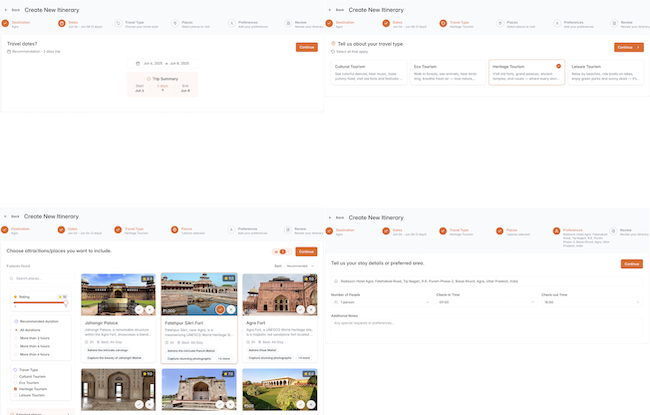
Task: Click the Dates step icon in Travel dates screen
Action: [x=62, y=24]
